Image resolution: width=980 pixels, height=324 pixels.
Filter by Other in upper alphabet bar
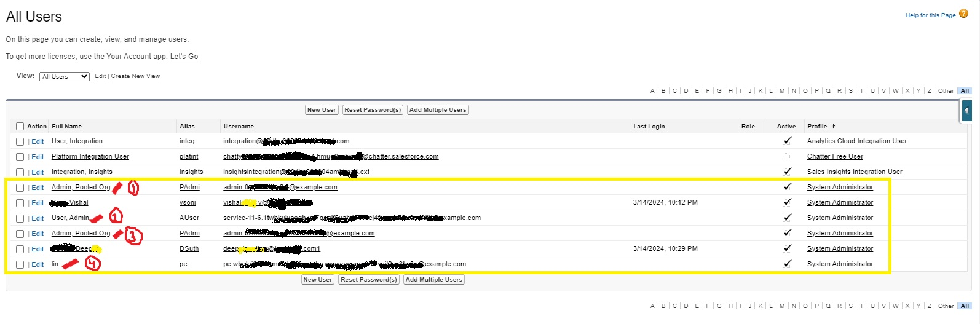pyautogui.click(x=946, y=91)
